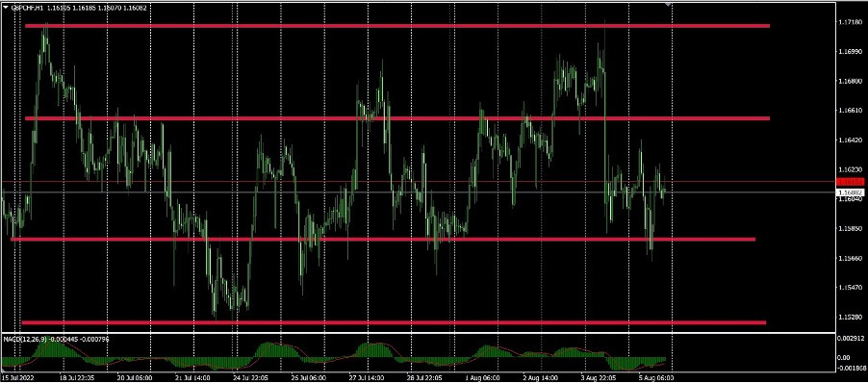Click the 1.16800 price scale label

851,81
